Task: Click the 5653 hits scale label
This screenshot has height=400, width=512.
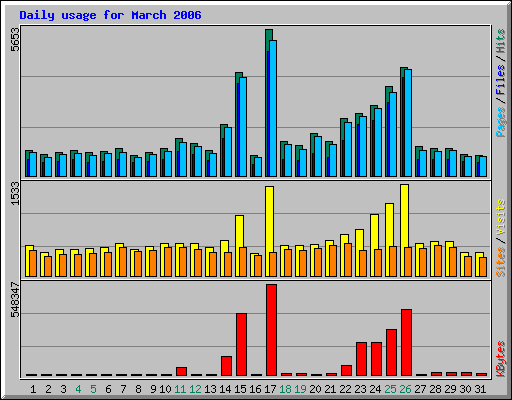Action: click(x=15, y=40)
